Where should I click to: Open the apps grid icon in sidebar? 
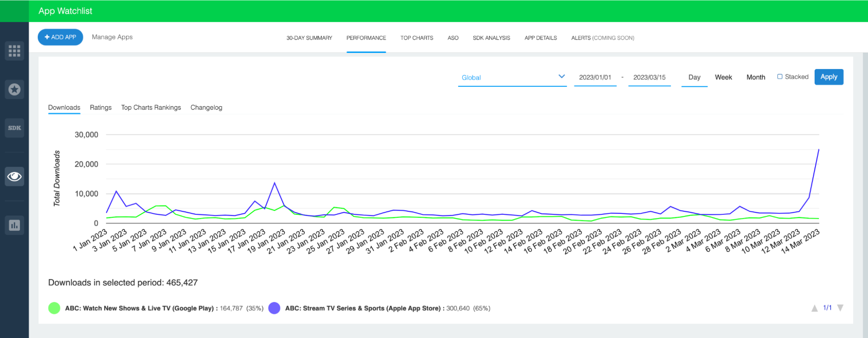[x=14, y=51]
